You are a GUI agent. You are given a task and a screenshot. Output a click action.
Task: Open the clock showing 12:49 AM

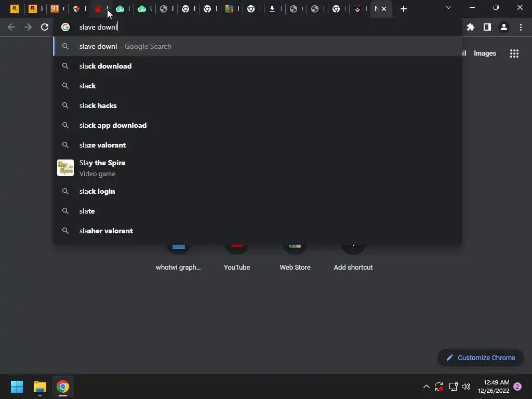494,387
